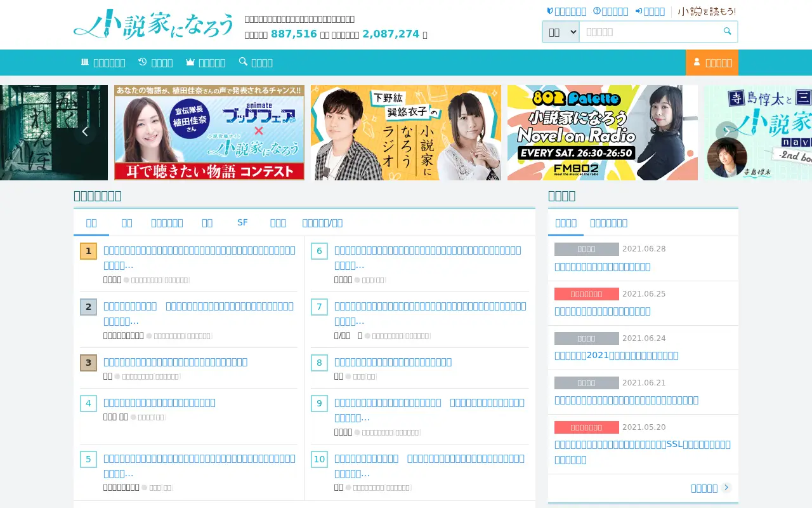Viewport: 812px width, 508px height.
Task: Select the ranking tab containing a slash
Action: click(x=322, y=222)
